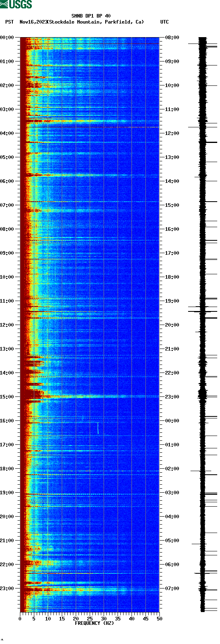Click the '50' Hz frequency tick label
The width and height of the screenshot is (220, 644).
[x=159, y=619]
